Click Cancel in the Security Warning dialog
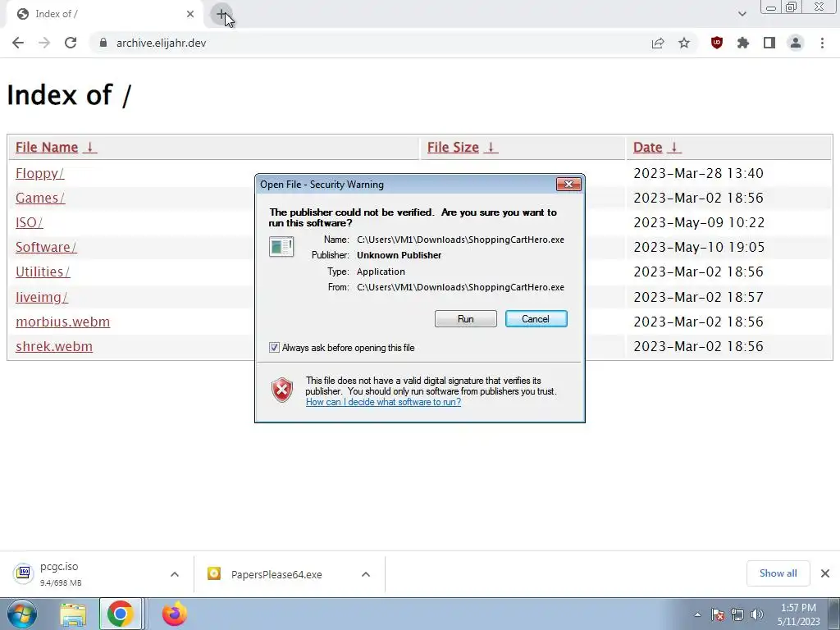This screenshot has width=840, height=630. (x=536, y=319)
